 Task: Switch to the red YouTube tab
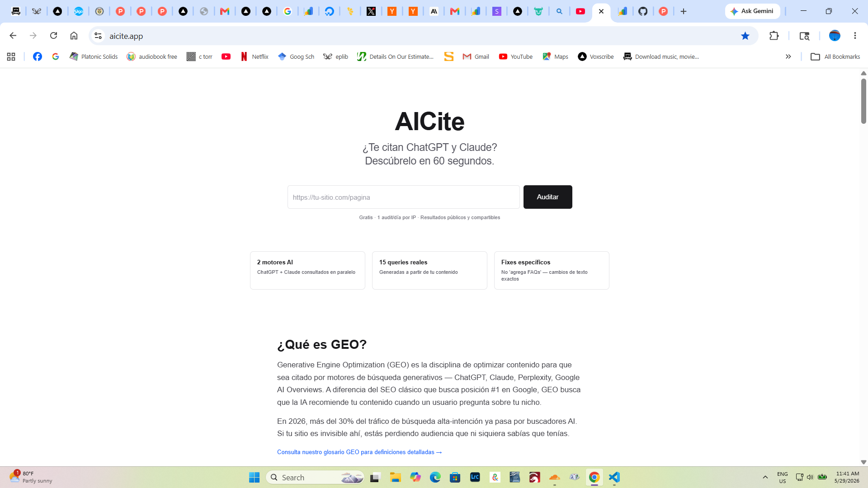coord(580,11)
